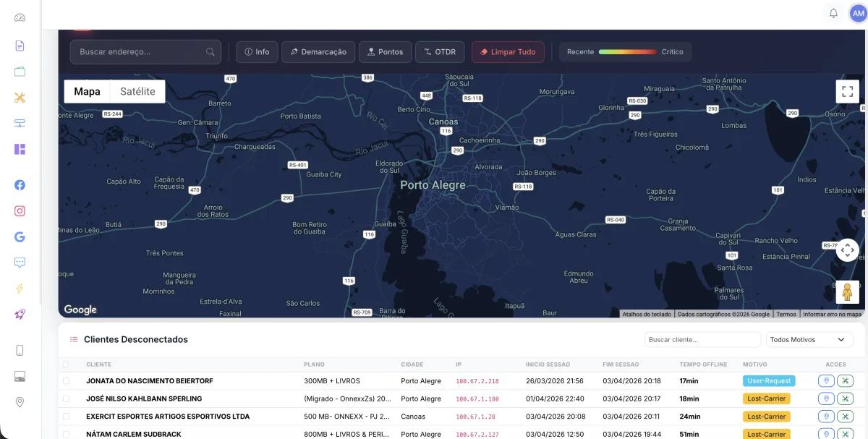This screenshot has height=439, width=868.
Task: Open the Facebook icon in sidebar
Action: pyautogui.click(x=20, y=184)
